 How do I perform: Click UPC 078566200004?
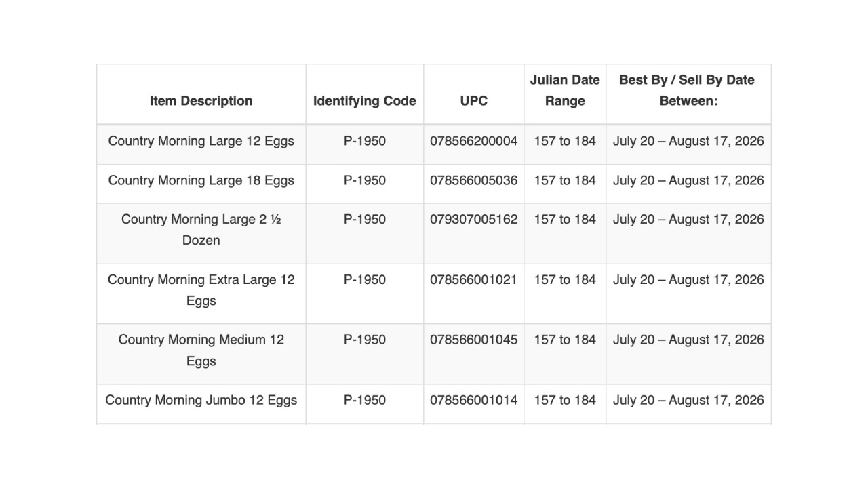474,141
